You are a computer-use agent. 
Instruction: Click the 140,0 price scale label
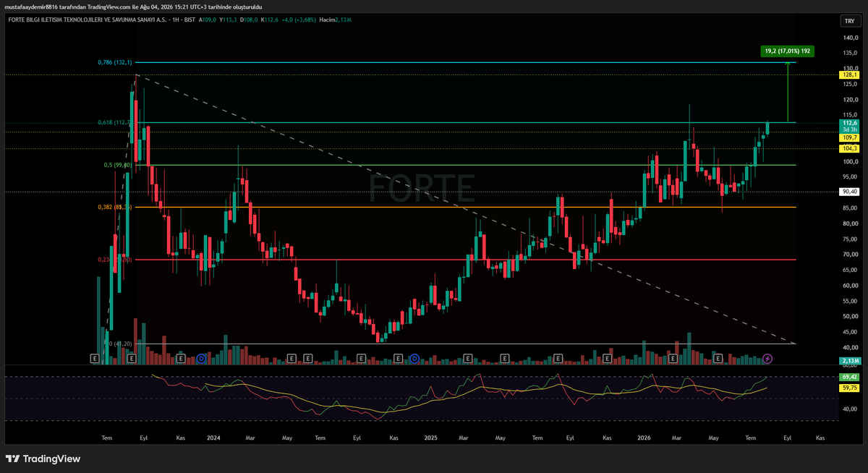pyautogui.click(x=849, y=38)
